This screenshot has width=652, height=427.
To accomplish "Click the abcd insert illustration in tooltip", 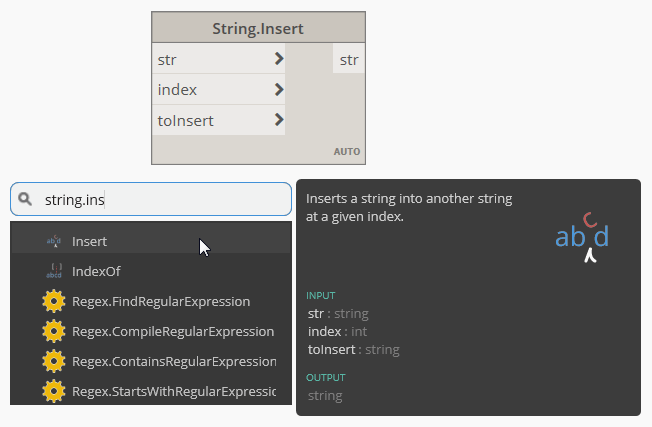I will tap(582, 238).
